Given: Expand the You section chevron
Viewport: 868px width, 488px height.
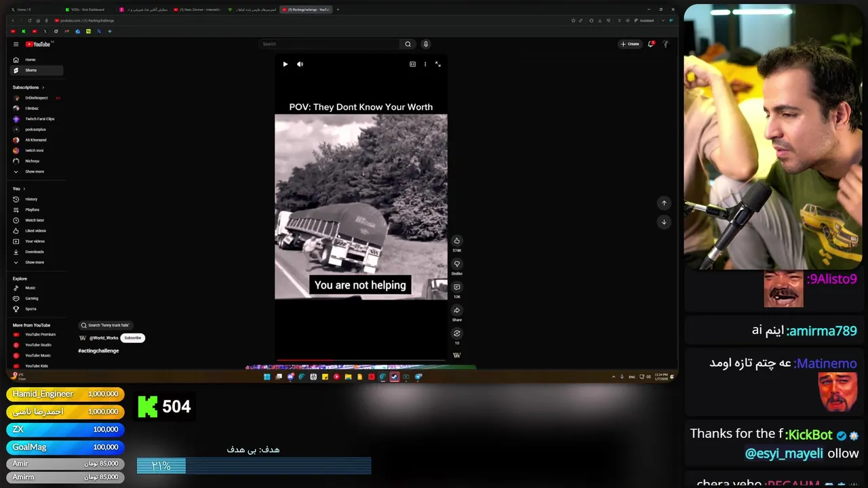Looking at the screenshot, I should [24, 189].
